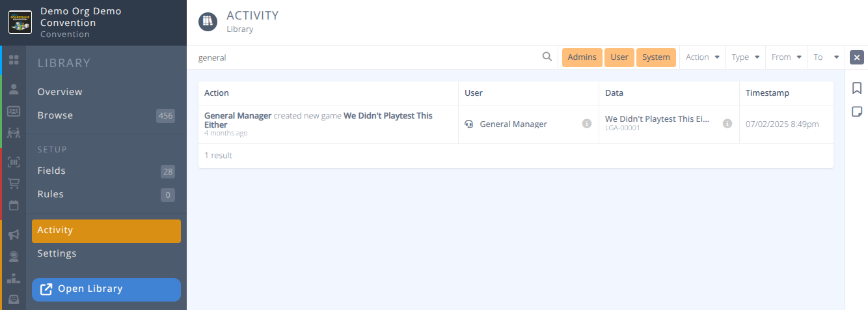Image resolution: width=868 pixels, height=310 pixels.
Task: Open the dashboard grid icon in the sidebar
Action: click(14, 60)
